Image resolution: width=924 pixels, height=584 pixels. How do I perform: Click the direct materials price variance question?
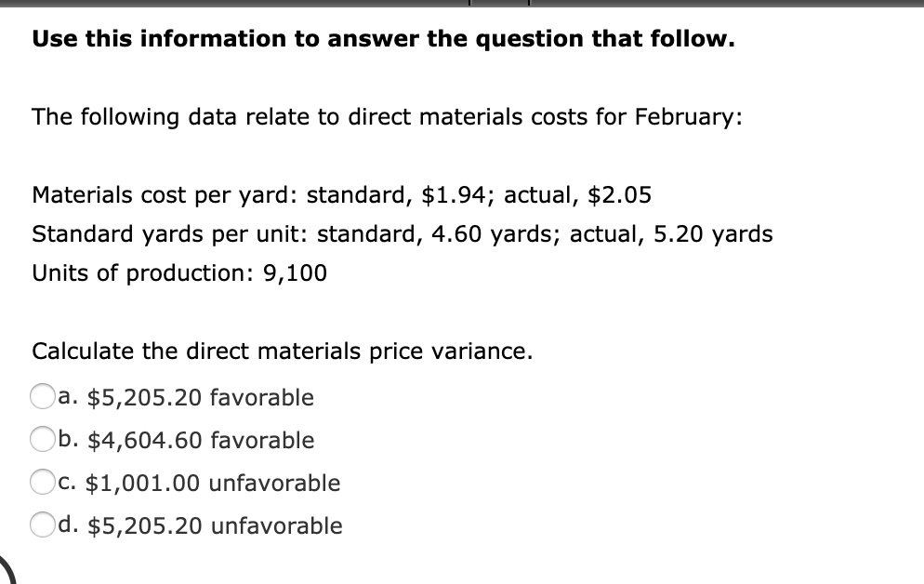coord(282,351)
